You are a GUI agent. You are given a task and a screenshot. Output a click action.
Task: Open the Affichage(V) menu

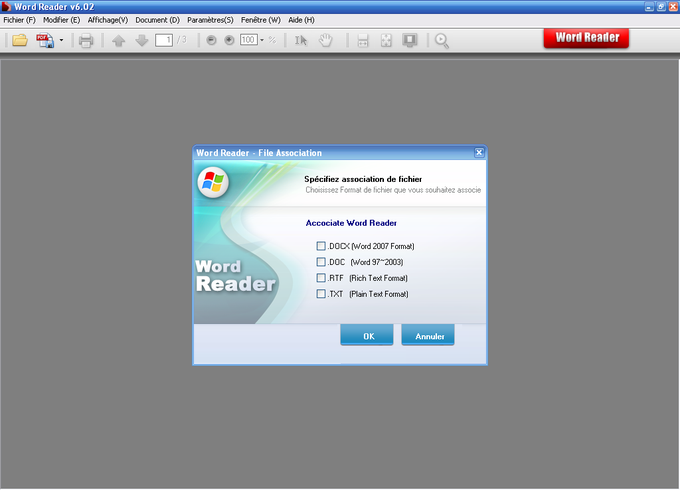tap(108, 20)
